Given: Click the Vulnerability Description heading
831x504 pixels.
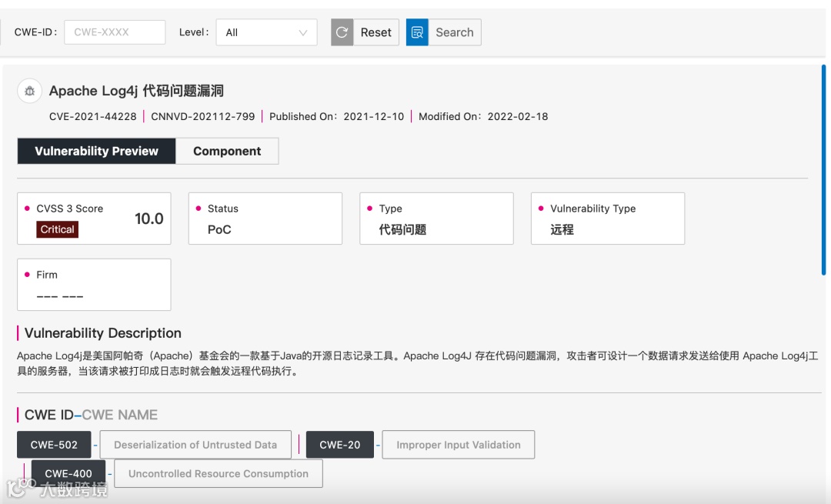Looking at the screenshot, I should pos(103,333).
